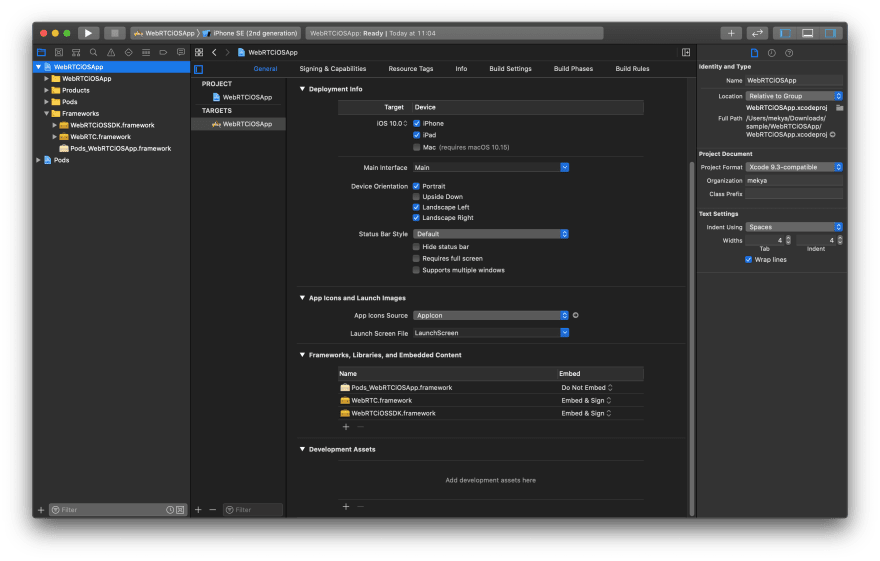
Task: Open the Find navigator magnifier
Action: click(x=94, y=52)
